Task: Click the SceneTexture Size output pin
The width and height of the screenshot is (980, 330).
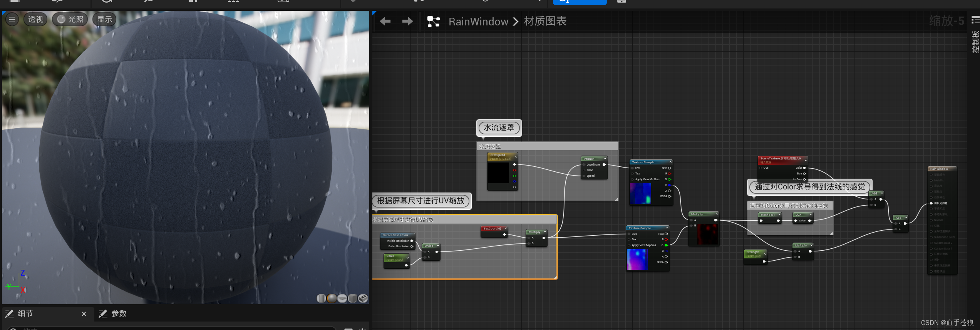Action: point(804,174)
